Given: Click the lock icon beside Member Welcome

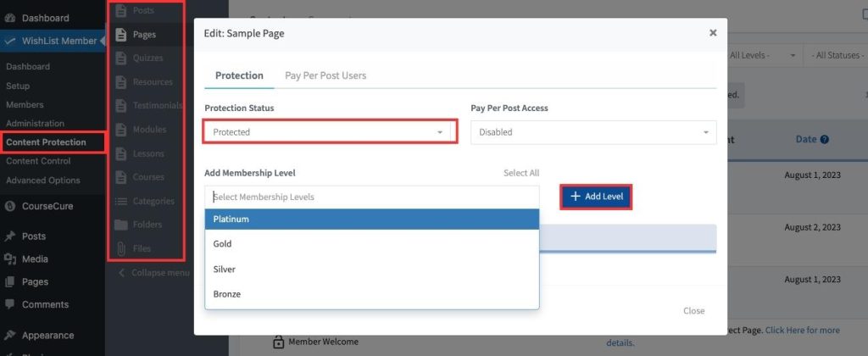Looking at the screenshot, I should (279, 342).
